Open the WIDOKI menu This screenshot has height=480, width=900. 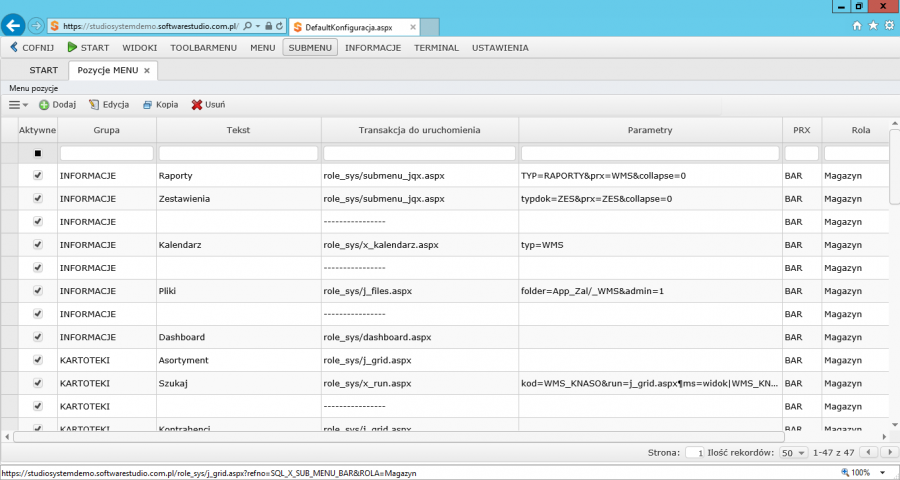(139, 48)
